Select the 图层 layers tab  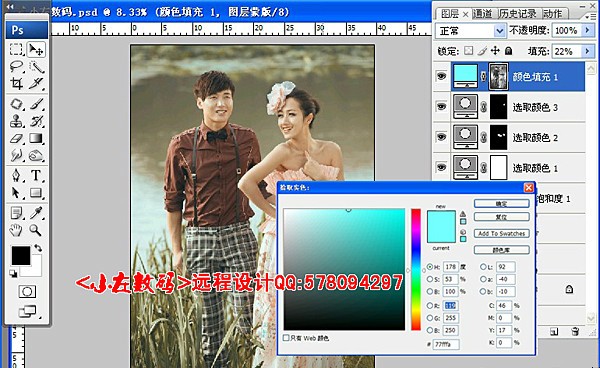(x=450, y=14)
